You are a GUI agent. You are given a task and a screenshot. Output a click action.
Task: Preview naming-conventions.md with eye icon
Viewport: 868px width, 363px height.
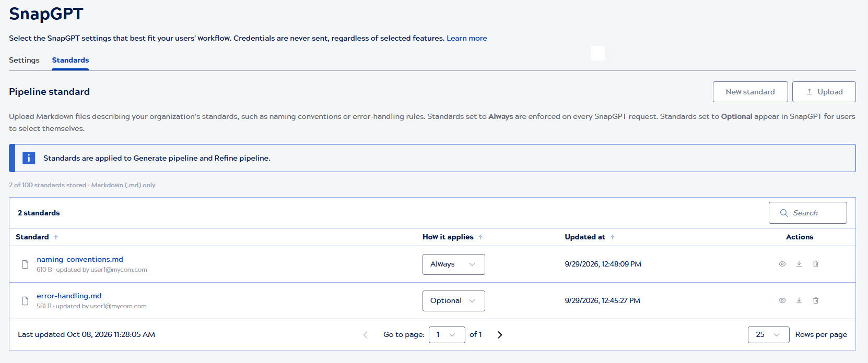coord(782,264)
